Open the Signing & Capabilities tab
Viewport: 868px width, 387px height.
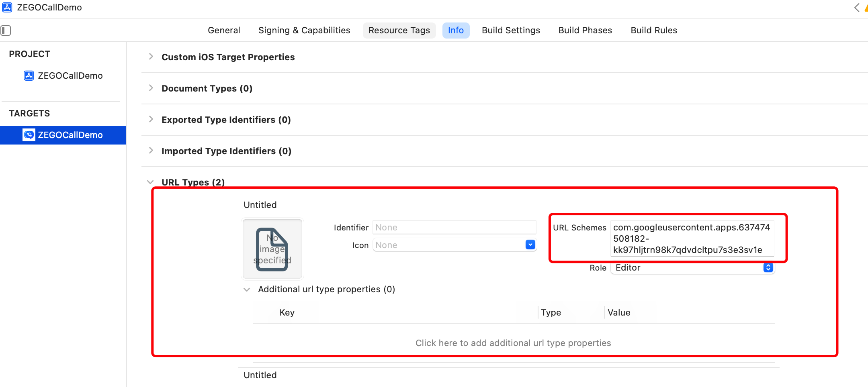[304, 31]
